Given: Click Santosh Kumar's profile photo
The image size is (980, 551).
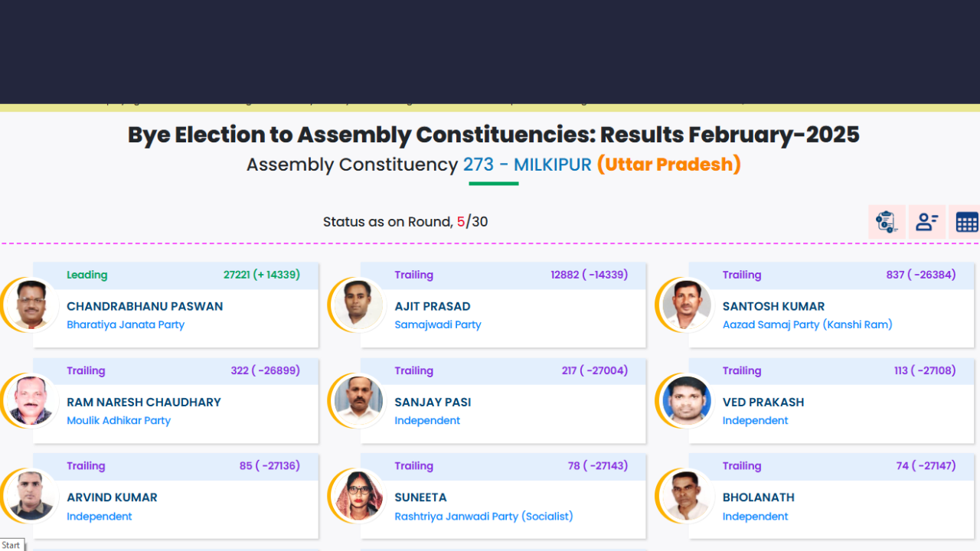Looking at the screenshot, I should (x=687, y=305).
